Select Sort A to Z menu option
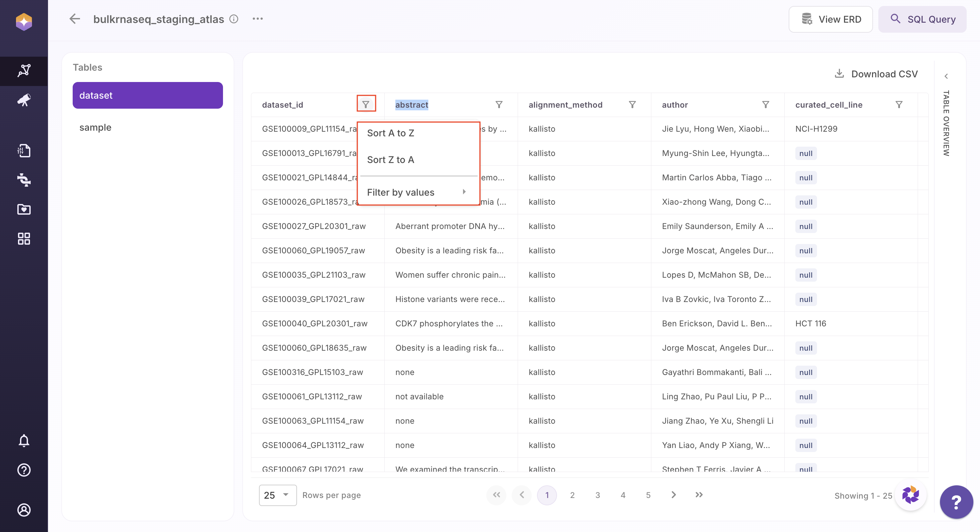Viewport: 980px width, 532px height. [x=391, y=133]
